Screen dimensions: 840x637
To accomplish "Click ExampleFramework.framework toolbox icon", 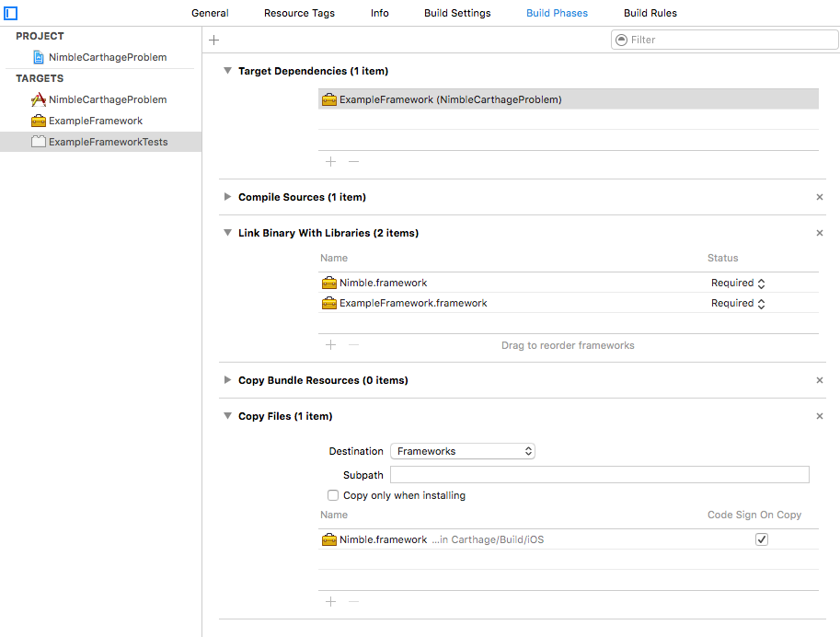I will (329, 303).
